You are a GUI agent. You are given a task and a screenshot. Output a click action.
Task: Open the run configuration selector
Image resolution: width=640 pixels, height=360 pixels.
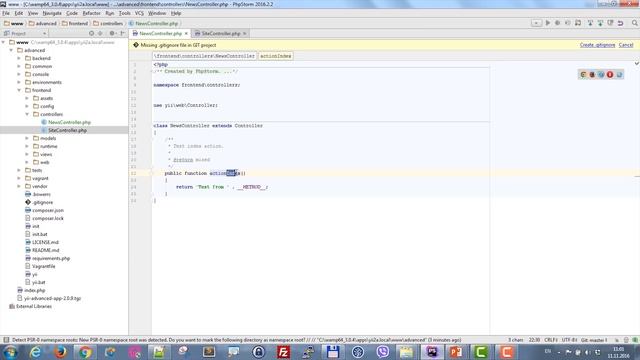[x=536, y=23]
